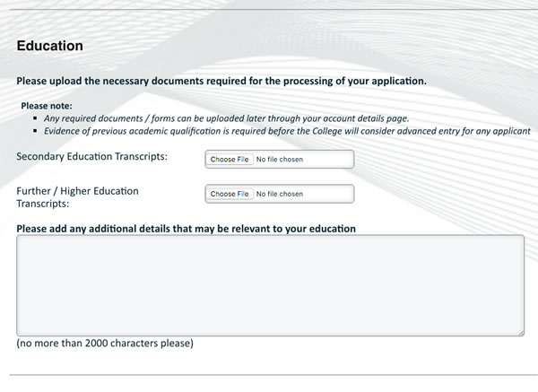Viewport: 538px width, 392px height.
Task: Click the 'Further / Higher Education Transcripts:' label
Action: [x=77, y=197]
